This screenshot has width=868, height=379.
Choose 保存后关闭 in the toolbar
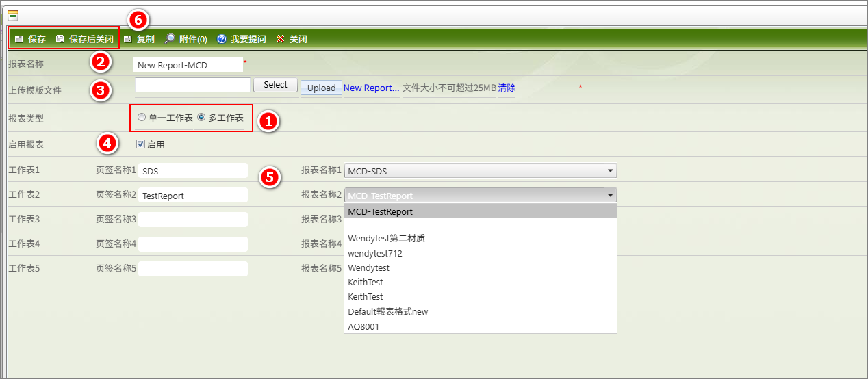(91, 39)
